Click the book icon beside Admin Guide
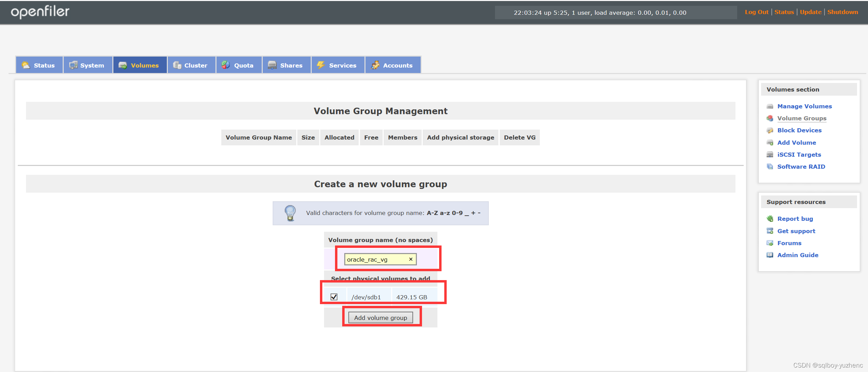 tap(770, 255)
